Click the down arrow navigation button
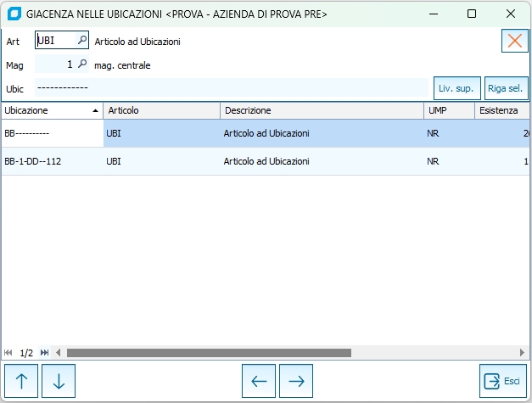The image size is (532, 403). (x=59, y=381)
